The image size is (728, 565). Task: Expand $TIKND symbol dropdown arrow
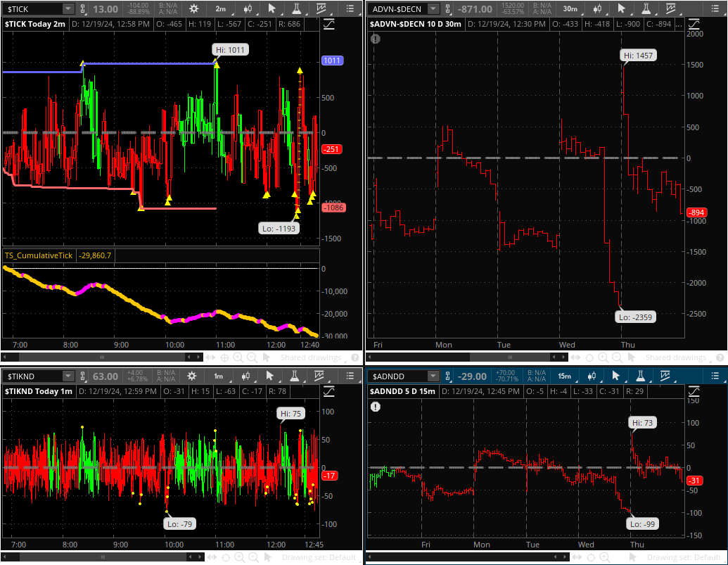pos(68,376)
